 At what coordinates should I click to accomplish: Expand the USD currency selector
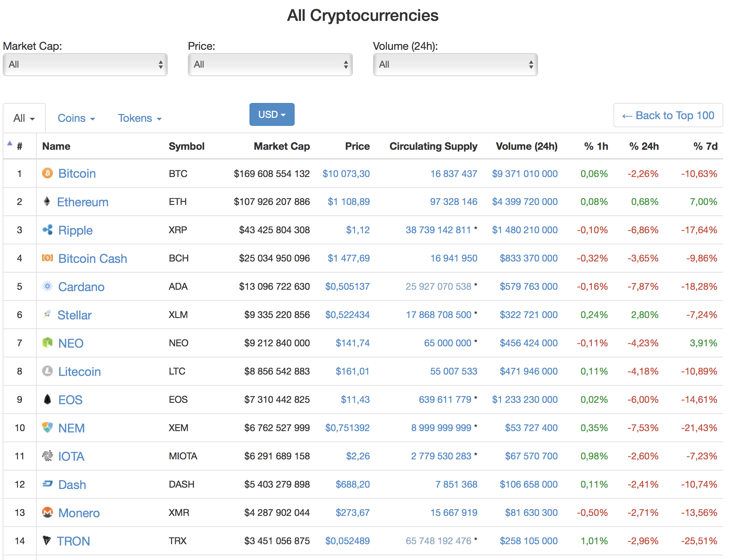coord(272,115)
